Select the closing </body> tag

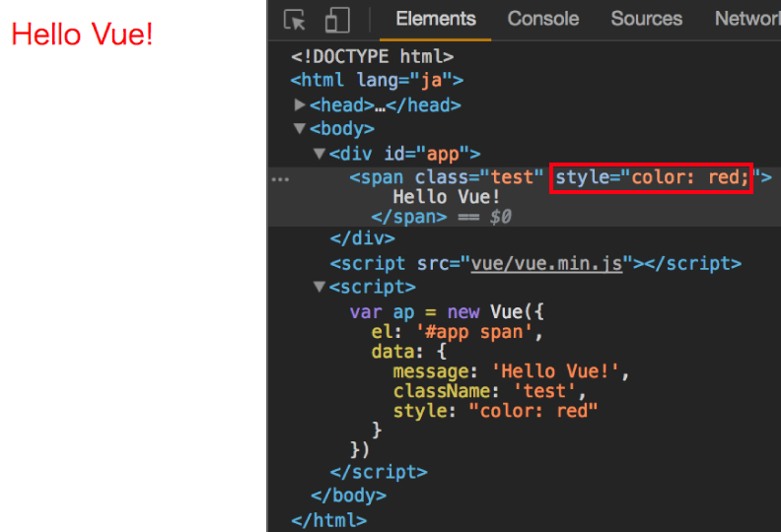(349, 496)
